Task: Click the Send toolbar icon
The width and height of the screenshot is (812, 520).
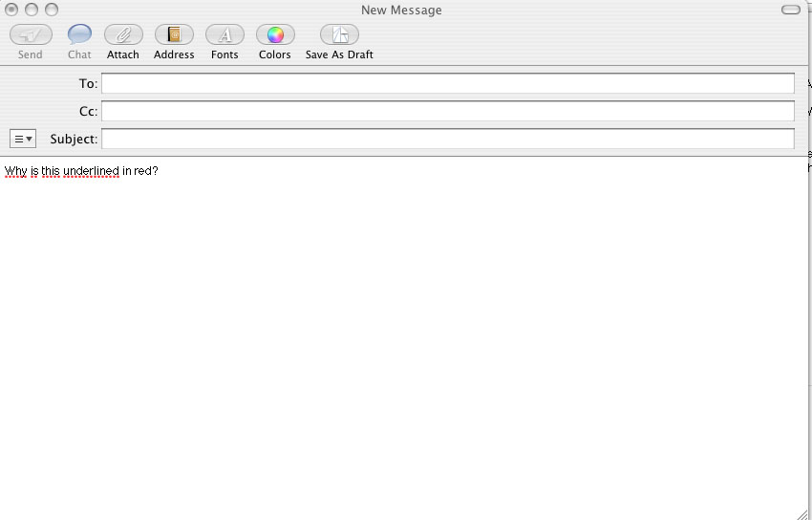Action: 31,34
